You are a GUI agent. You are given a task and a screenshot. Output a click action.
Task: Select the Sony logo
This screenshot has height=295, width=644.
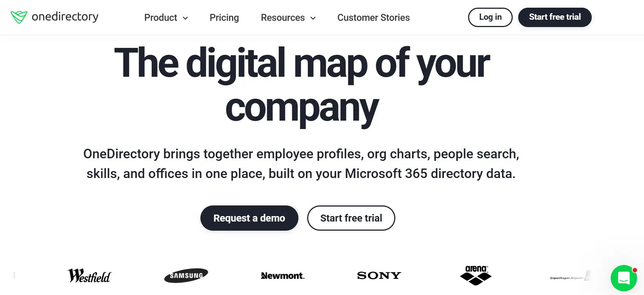click(379, 275)
